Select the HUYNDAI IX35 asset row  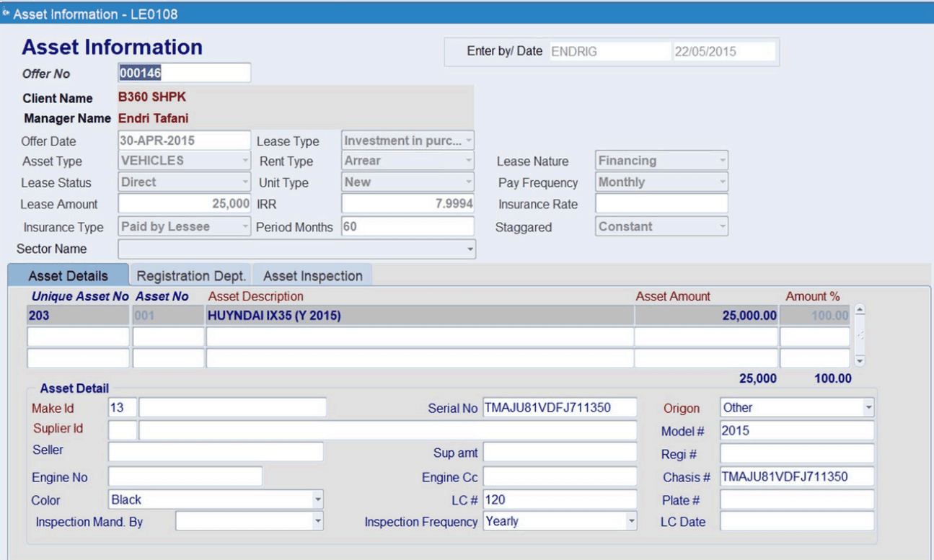click(418, 316)
